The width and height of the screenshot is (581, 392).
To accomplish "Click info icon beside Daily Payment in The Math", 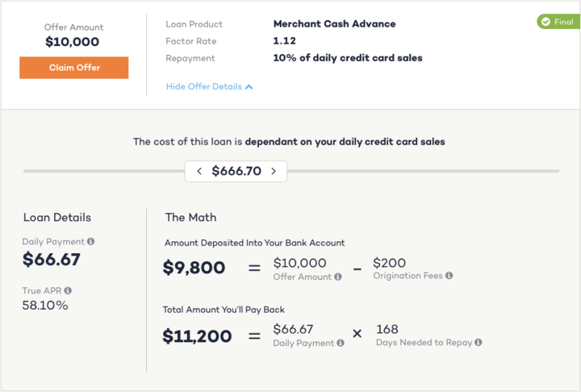I will pos(341,343).
